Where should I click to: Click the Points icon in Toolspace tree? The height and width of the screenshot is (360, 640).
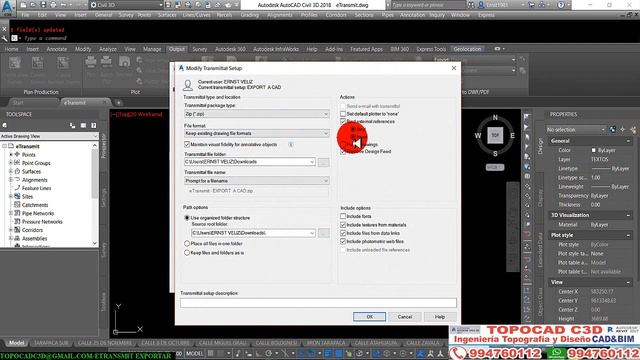pos(17,155)
